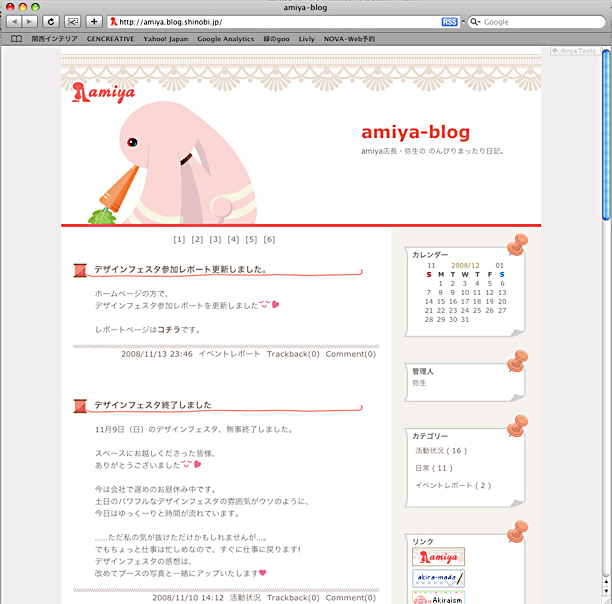Image resolution: width=612 pixels, height=604 pixels.
Task: Click the pink rabbit header image
Action: click(x=174, y=163)
